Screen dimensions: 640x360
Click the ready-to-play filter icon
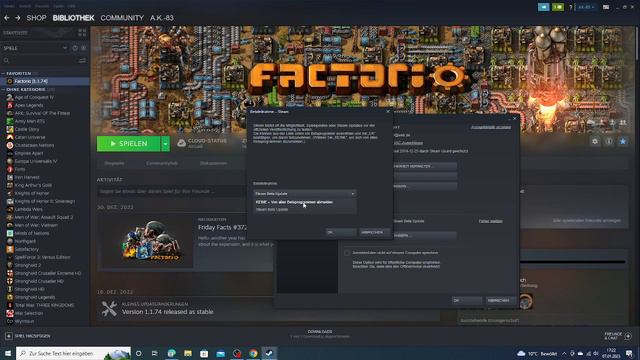[84, 48]
